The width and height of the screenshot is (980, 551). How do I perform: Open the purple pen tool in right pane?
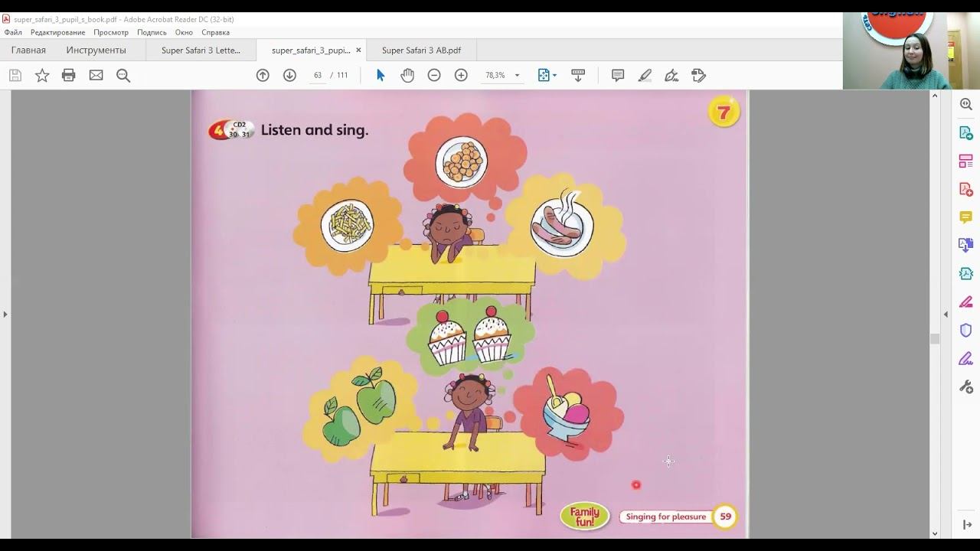(966, 358)
